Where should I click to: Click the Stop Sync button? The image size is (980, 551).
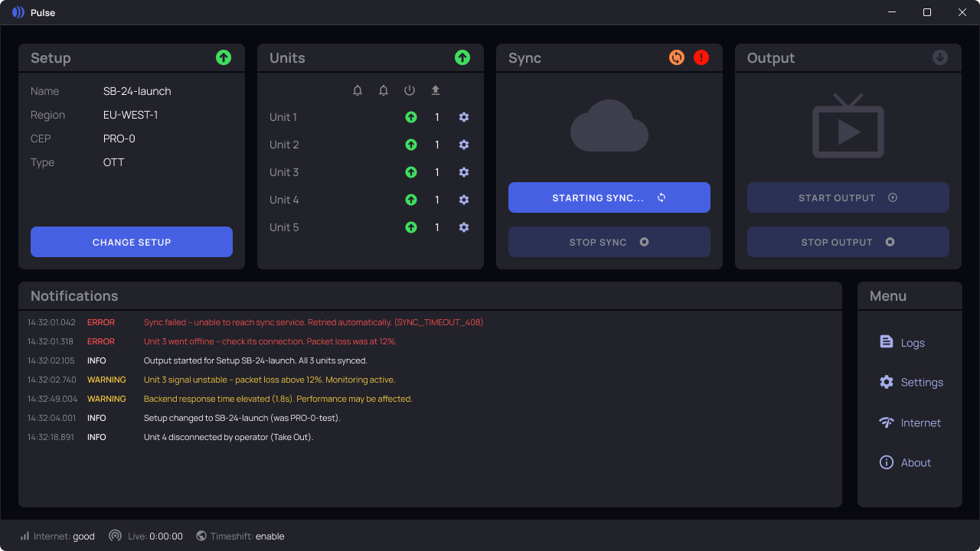[609, 242]
